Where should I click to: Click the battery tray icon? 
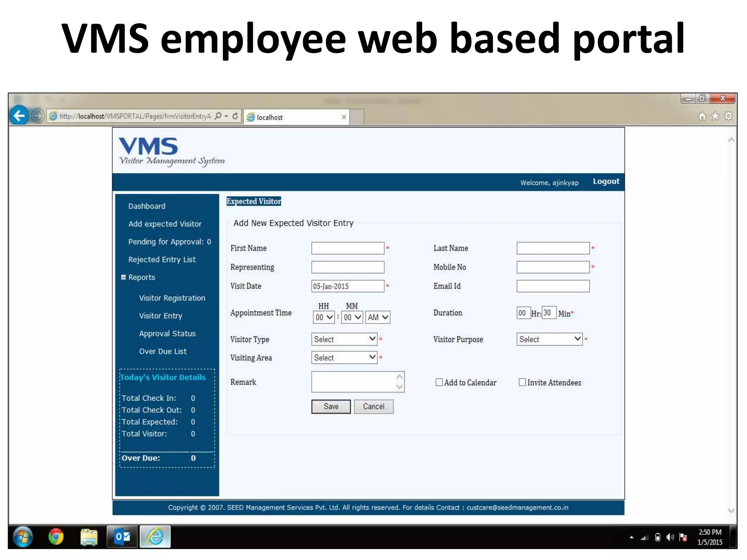coord(658,537)
